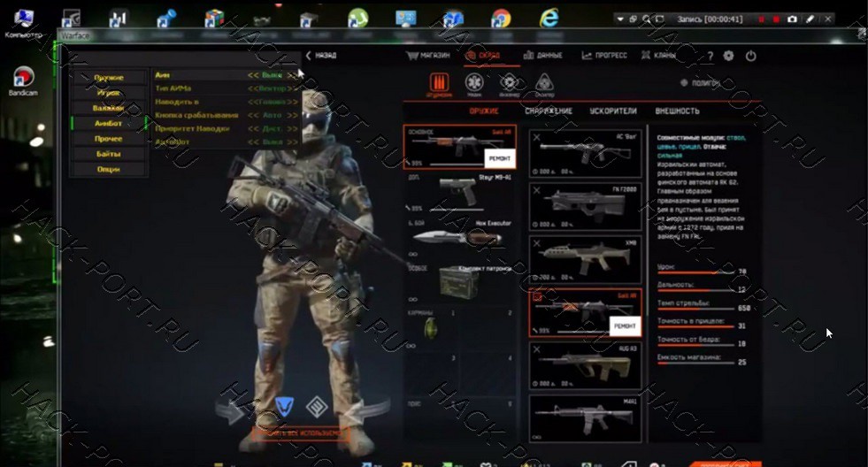The image size is (868, 467).
Task: Select the ammo pack special slot
Action: pos(459,283)
